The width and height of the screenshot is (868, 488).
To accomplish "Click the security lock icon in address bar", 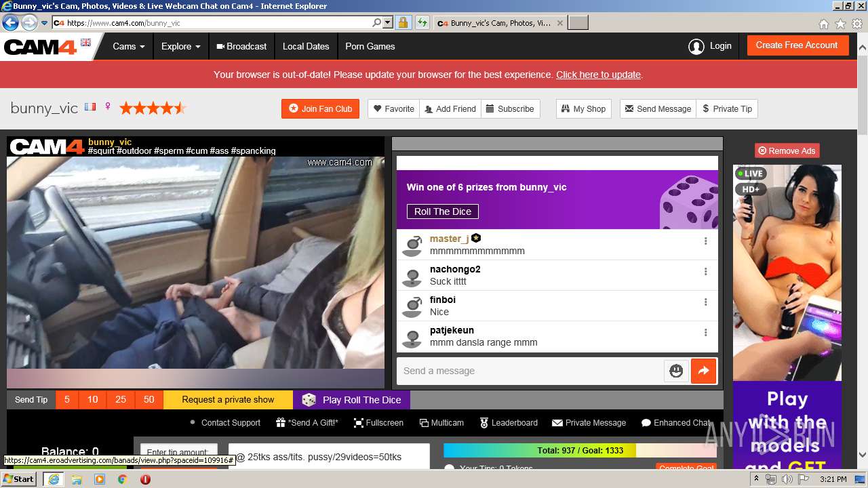I will (403, 22).
